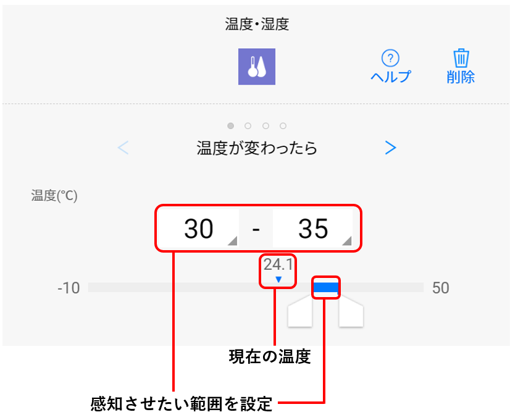Viewport: 518px width, 420px height.
Task: Go to next condition with right arrow
Action: pyautogui.click(x=390, y=148)
